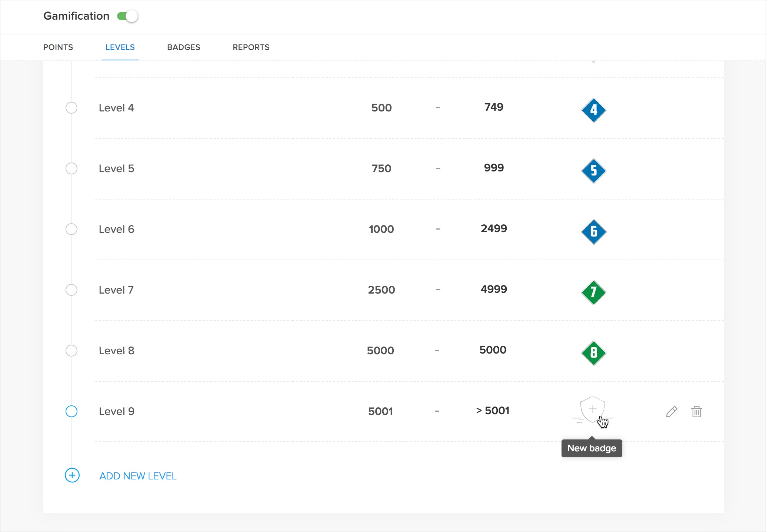Click the Level 6 blue diamond badge
Screen dimensions: 766x532
click(x=593, y=232)
